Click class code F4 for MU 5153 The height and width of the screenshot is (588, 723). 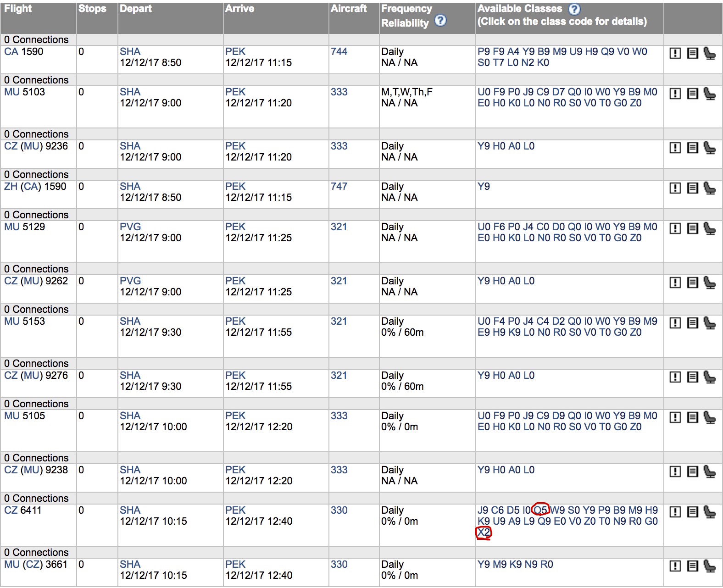499,322
